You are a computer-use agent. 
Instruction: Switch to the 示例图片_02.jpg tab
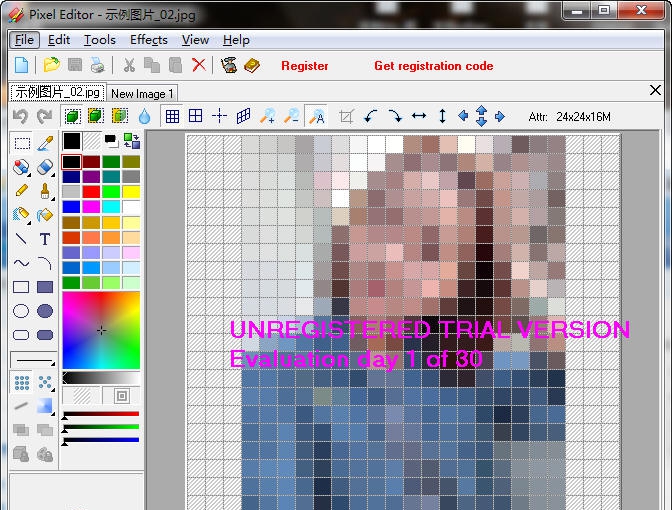coord(57,92)
